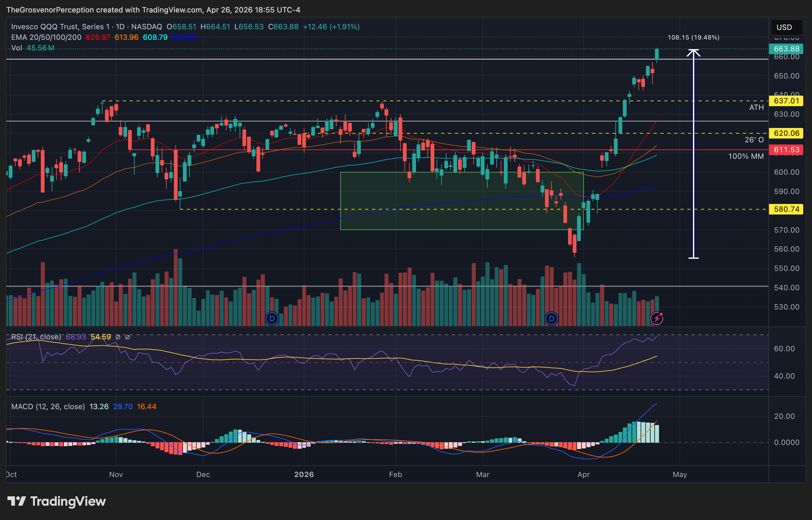The height and width of the screenshot is (520, 812).
Task: Click the yellow 637.01 price tag
Action: (x=786, y=101)
